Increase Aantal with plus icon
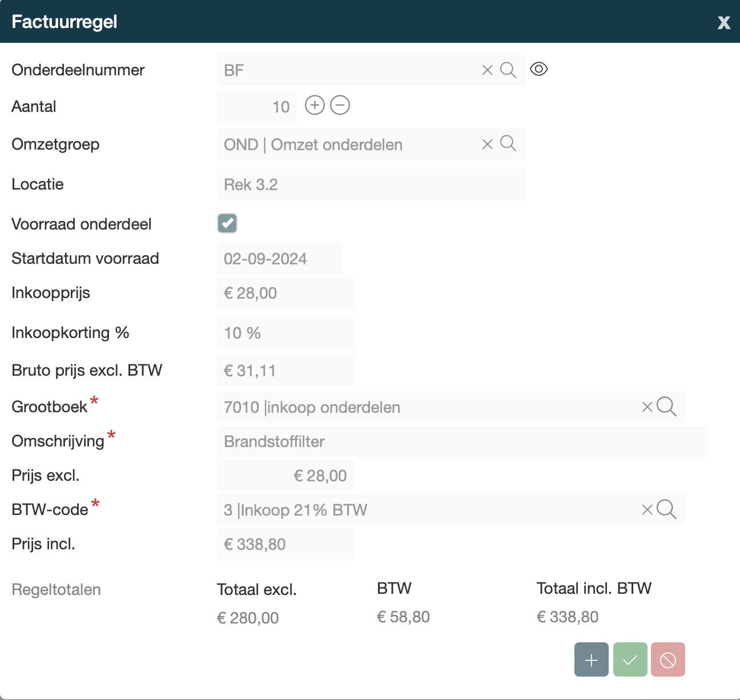Image resolution: width=740 pixels, height=700 pixels. click(315, 106)
